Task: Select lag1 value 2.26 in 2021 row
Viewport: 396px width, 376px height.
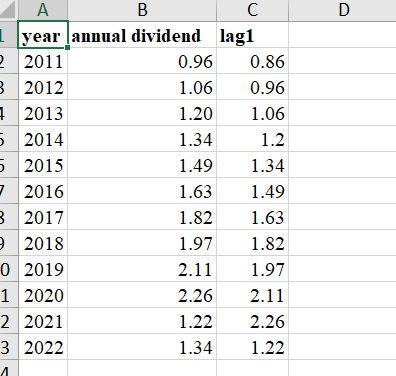Action: (252, 321)
